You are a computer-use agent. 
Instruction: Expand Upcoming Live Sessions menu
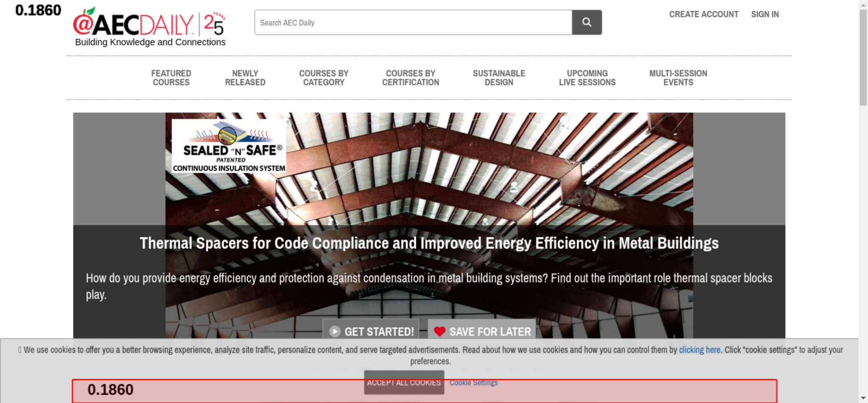(x=587, y=78)
